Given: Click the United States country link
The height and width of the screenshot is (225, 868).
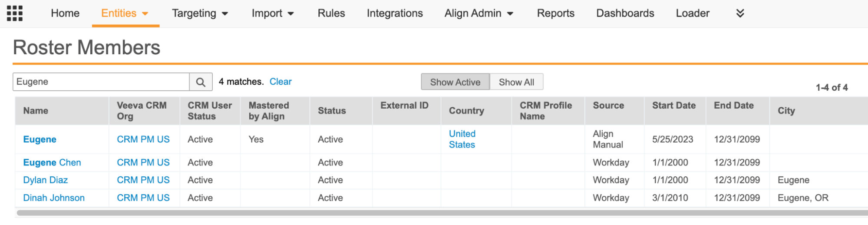Looking at the screenshot, I should click(462, 139).
